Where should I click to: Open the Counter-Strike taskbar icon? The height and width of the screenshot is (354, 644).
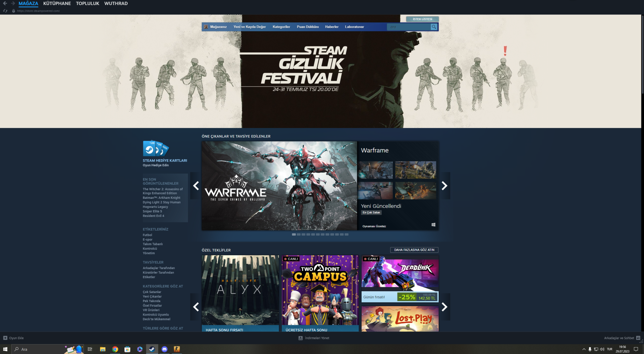[x=177, y=349]
